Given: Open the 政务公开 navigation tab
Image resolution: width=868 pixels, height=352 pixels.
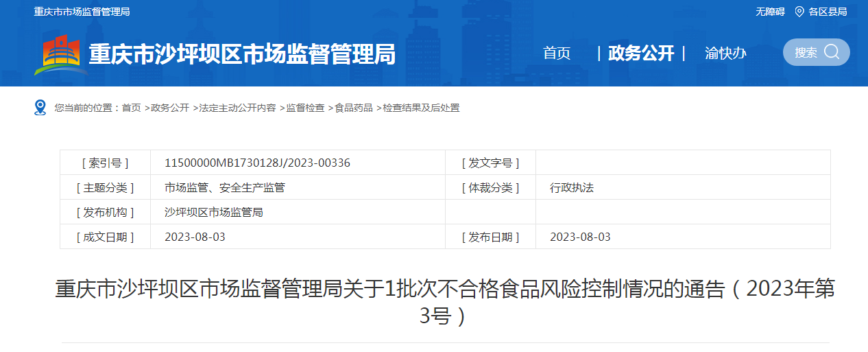Looking at the screenshot, I should [641, 53].
